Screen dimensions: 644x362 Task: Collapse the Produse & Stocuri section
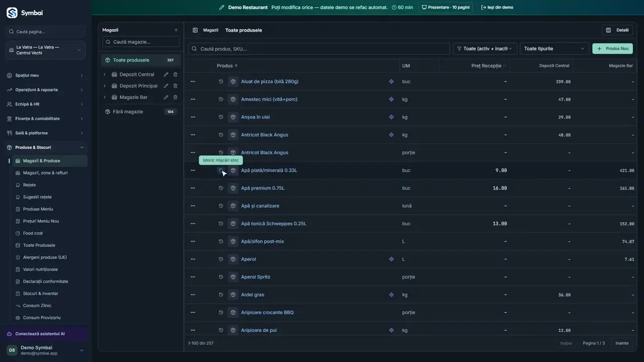(x=45, y=148)
